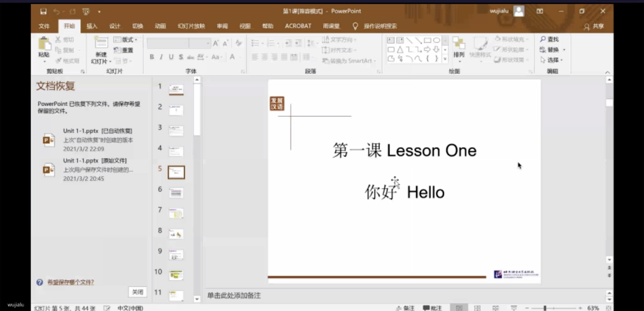The height and width of the screenshot is (311, 644).
Task: Open the original Unit 1-1.pptx [原始文件]
Action: pos(89,169)
